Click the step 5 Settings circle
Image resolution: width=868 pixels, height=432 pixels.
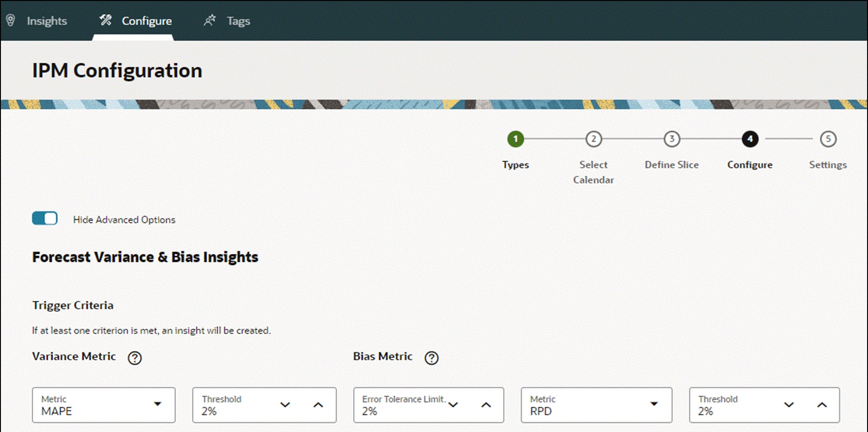[828, 139]
